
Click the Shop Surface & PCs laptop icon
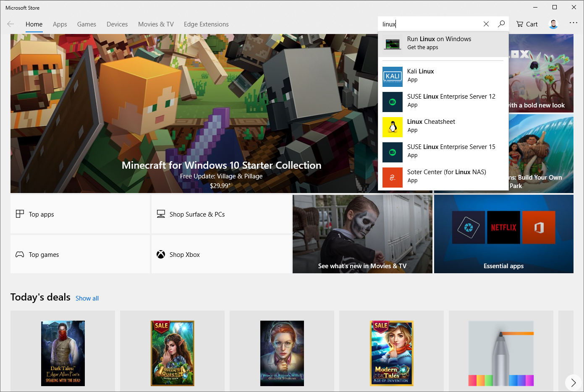pyautogui.click(x=161, y=214)
